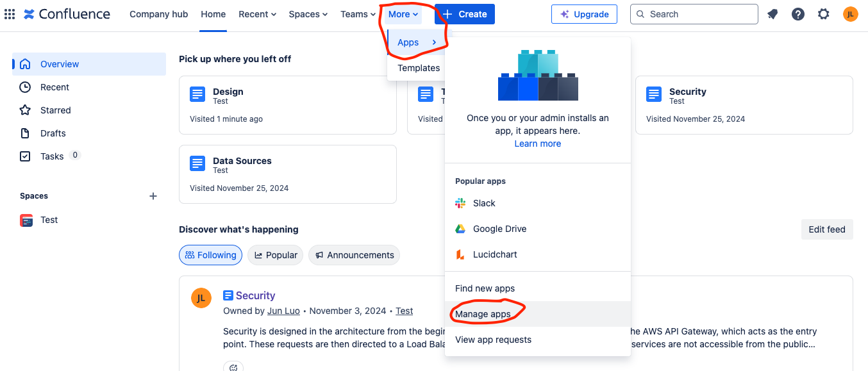The image size is (868, 371).
Task: Switch the feed to Announcements
Action: click(x=354, y=255)
